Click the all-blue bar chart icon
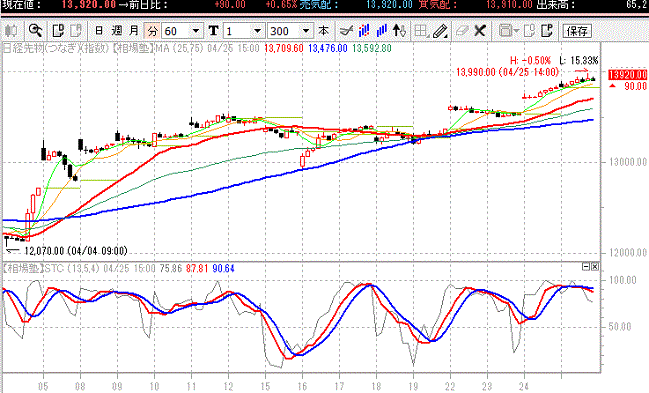The height and width of the screenshot is (393, 649). [x=382, y=31]
